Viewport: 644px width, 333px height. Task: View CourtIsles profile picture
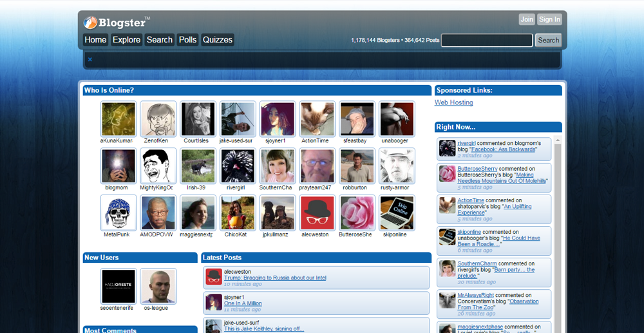tap(198, 119)
